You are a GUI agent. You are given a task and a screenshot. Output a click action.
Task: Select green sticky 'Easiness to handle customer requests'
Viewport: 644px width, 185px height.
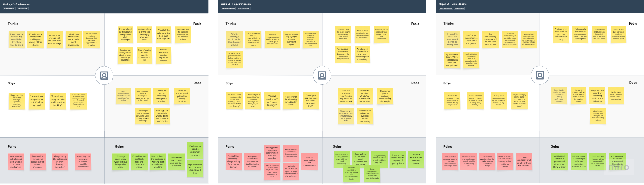pos(195,150)
